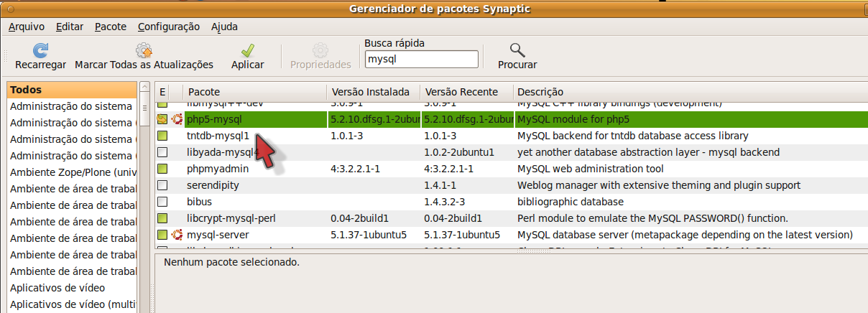Sort by Versão Recente column header
This screenshot has height=313, width=868.
tap(467, 92)
